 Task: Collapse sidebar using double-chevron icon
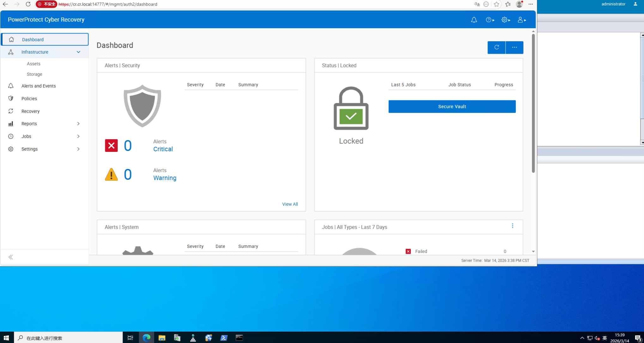pos(11,257)
